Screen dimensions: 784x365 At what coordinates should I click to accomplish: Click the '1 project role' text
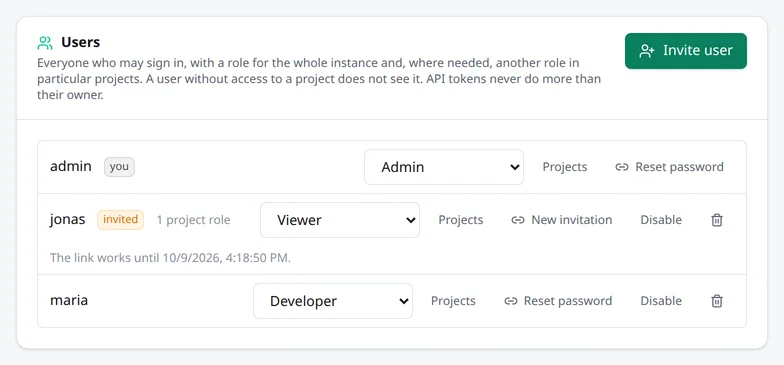(193, 220)
